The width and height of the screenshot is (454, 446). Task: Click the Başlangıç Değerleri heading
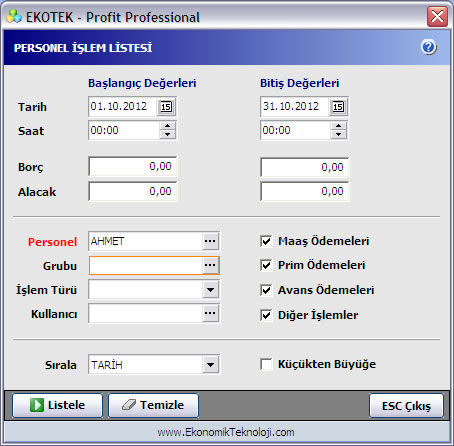tap(142, 83)
